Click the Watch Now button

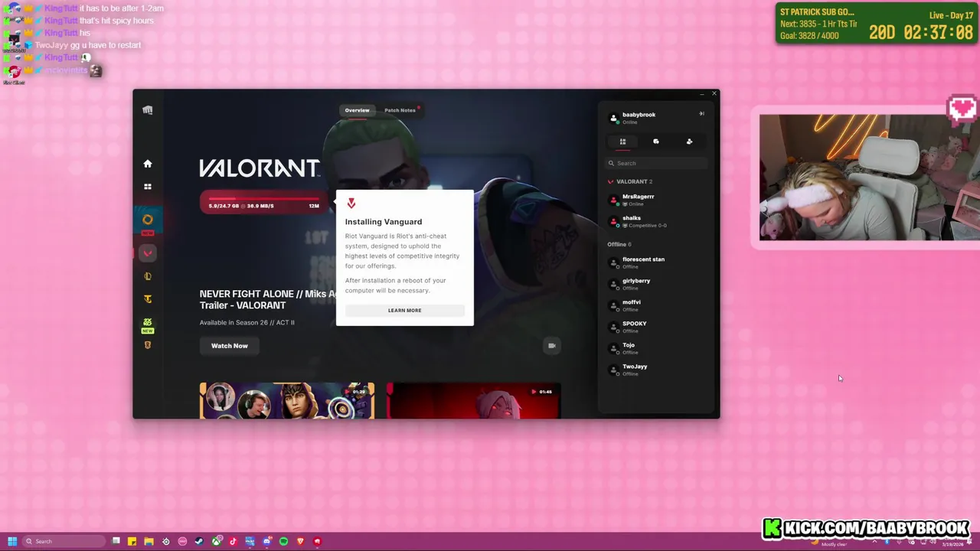coord(230,346)
